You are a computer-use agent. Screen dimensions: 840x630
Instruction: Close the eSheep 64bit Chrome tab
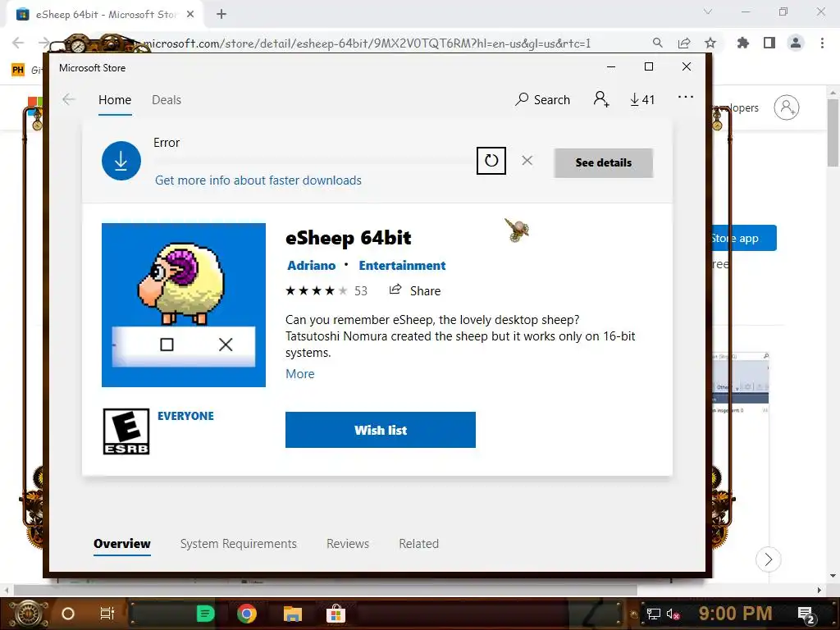point(190,15)
